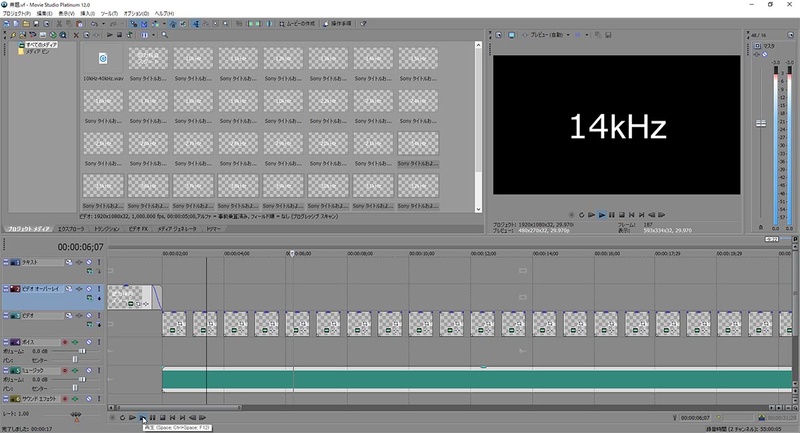Click the cut scissors icon in toolbar
The width and height of the screenshot is (800, 433).
59,23
